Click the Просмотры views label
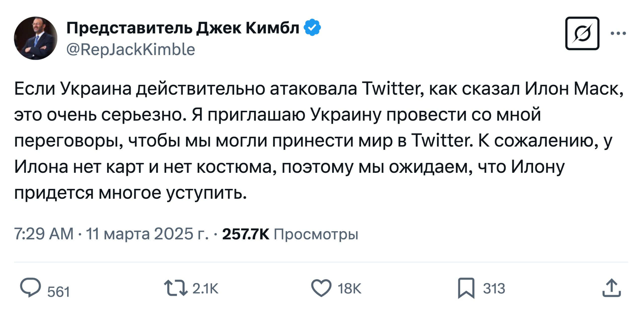This screenshot has height=310, width=644. (x=316, y=234)
